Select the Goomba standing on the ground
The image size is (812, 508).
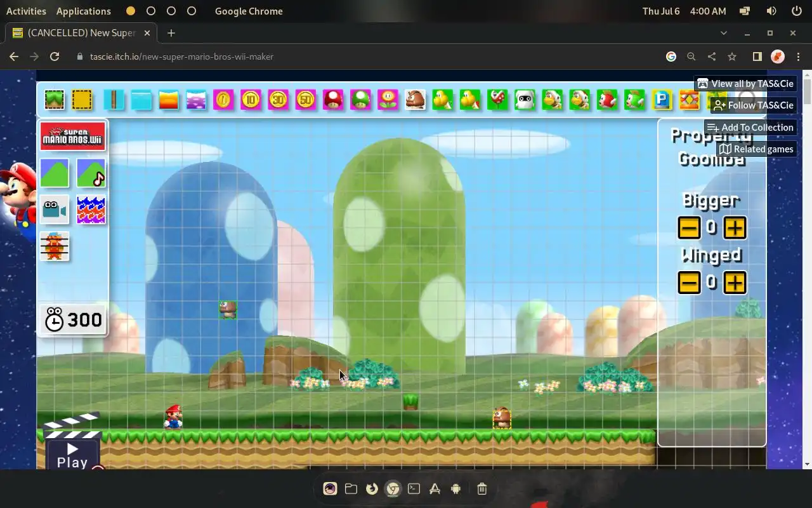[502, 418]
